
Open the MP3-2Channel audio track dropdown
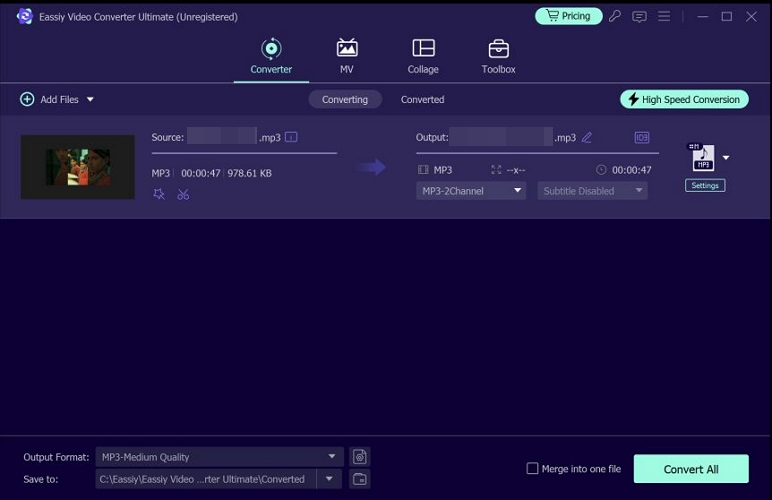click(471, 191)
